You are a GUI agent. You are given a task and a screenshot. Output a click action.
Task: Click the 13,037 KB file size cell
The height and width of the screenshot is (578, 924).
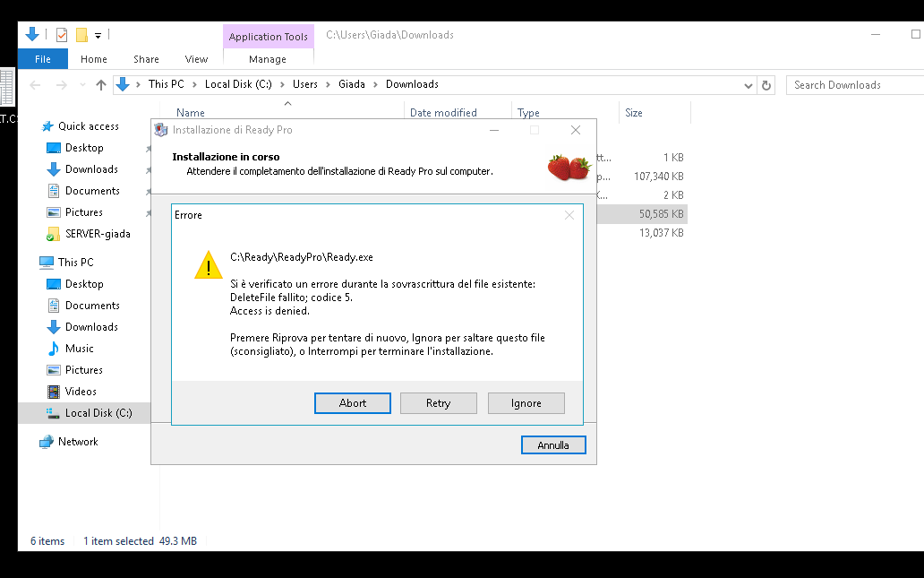point(661,233)
